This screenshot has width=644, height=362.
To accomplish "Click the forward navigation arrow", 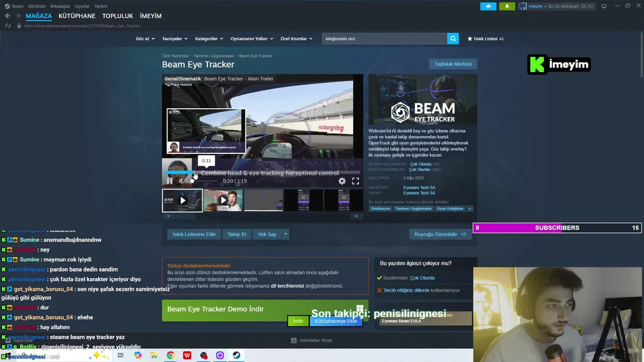I will [x=19, y=16].
